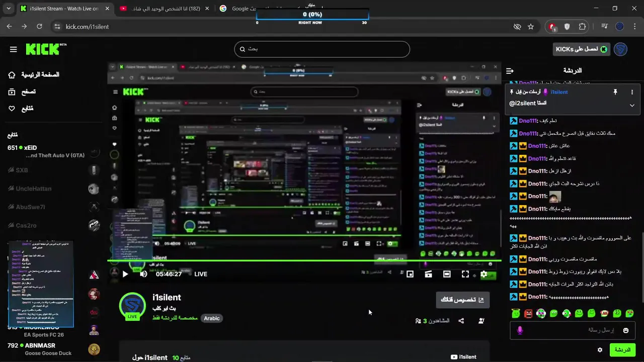
Task: Click the إرسال رسالة chat message input
Action: point(572,330)
